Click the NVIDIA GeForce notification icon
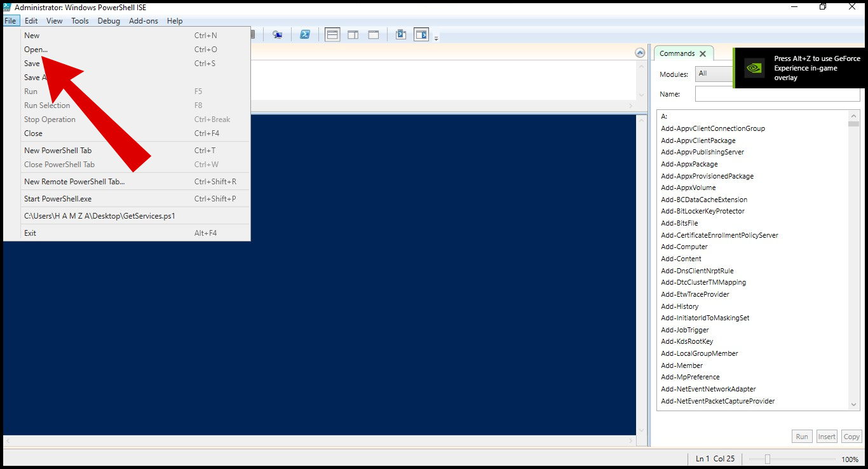Screen dimensions: 868x469 [754, 68]
